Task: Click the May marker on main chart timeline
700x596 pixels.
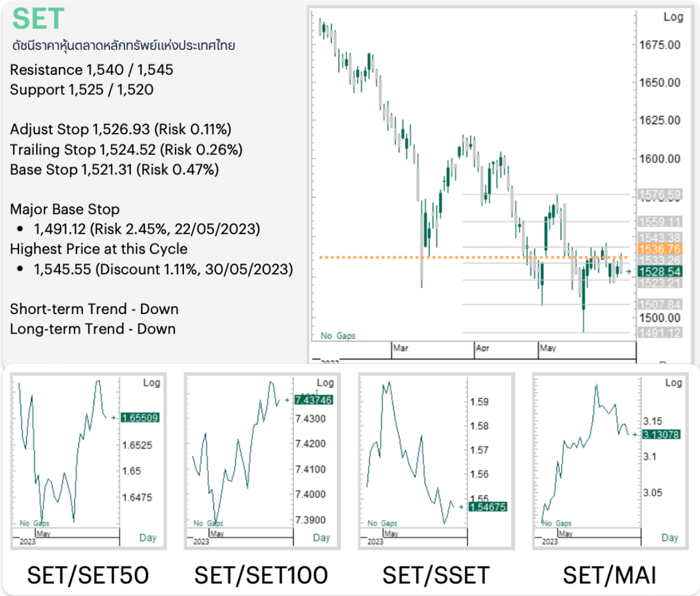Action: [x=548, y=348]
